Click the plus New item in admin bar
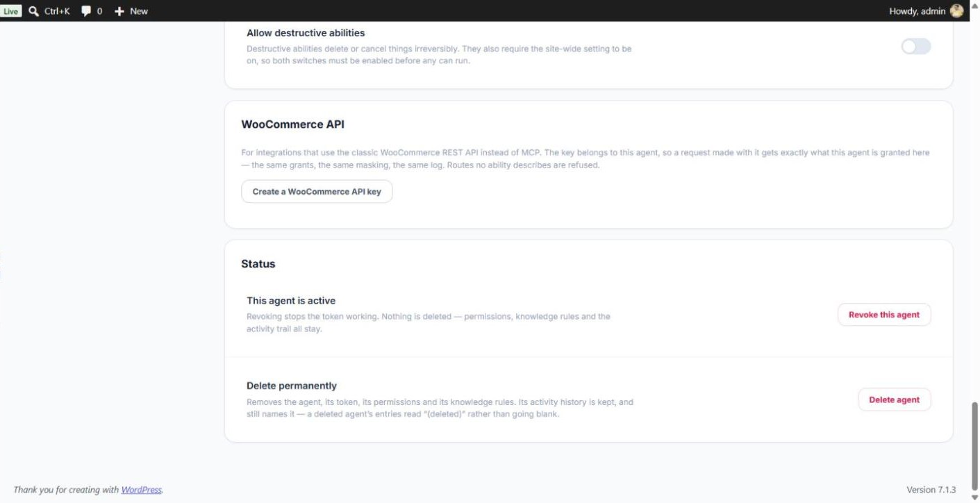The width and height of the screenshot is (980, 503). (131, 11)
